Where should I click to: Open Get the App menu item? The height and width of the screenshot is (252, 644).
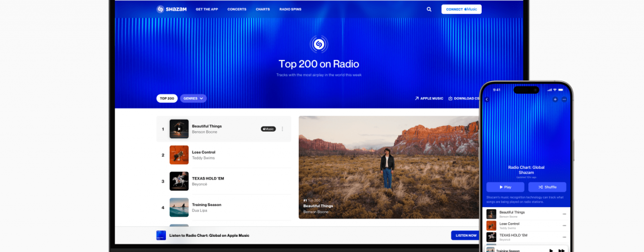(207, 9)
